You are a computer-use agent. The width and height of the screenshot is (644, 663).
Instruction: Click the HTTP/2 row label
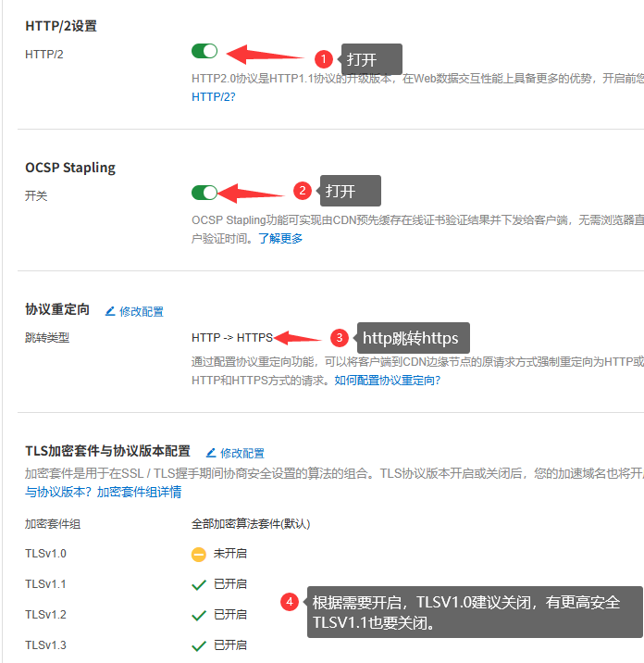click(43, 54)
